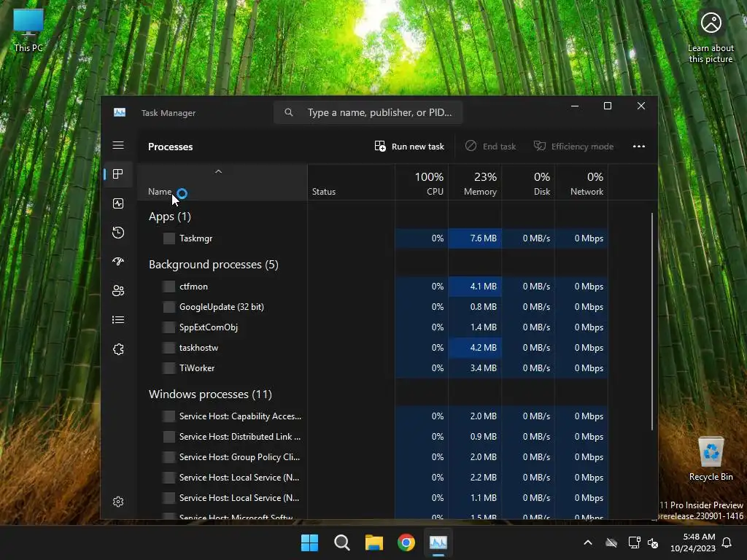The image size is (747, 560).
Task: Select Service Host: Group Policy Cli... row
Action: tap(373, 457)
